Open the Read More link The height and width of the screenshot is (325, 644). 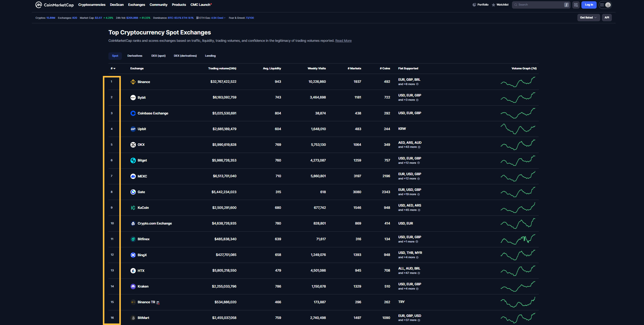click(343, 40)
